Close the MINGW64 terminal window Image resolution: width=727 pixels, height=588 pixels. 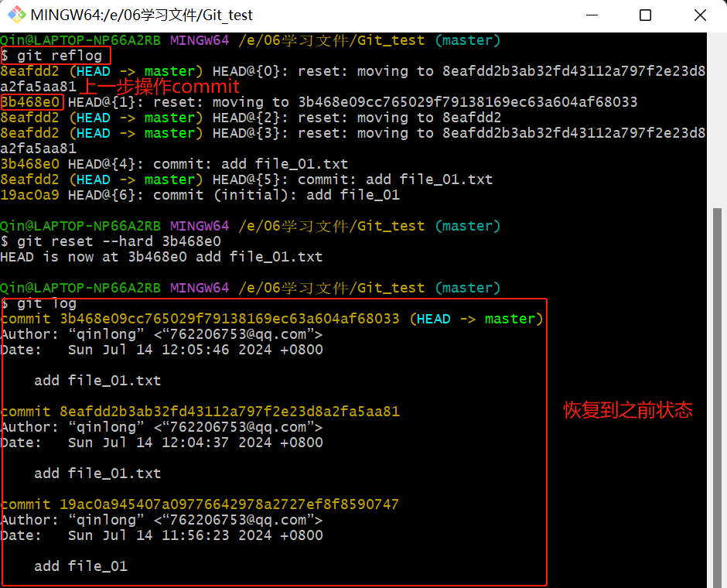(699, 15)
